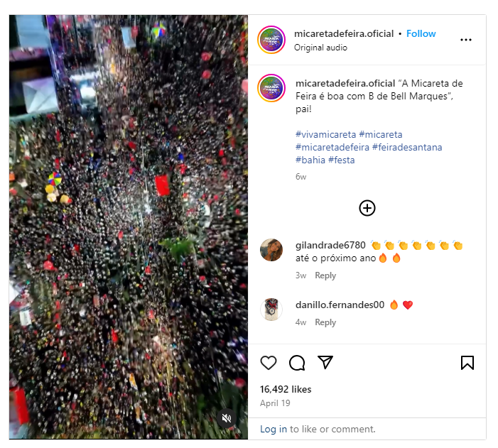Open micaretadefeira.oficial profile picture in header

[x=271, y=40]
